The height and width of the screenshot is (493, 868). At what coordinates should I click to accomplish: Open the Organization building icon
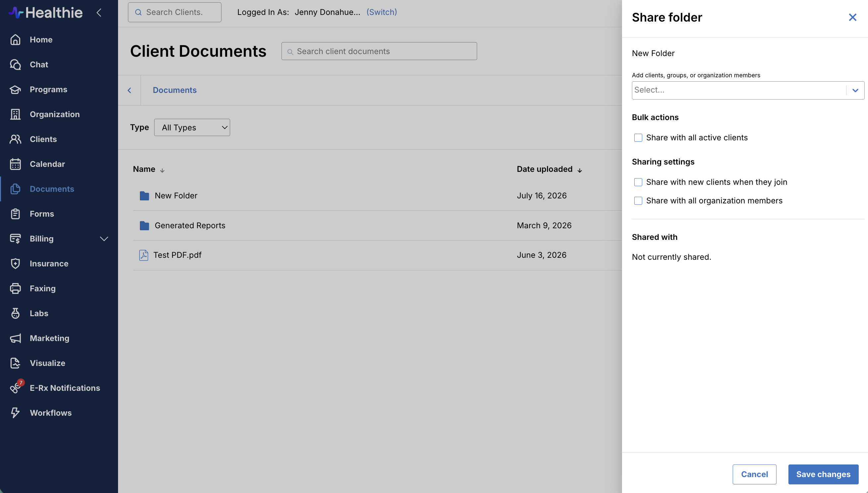coord(15,114)
